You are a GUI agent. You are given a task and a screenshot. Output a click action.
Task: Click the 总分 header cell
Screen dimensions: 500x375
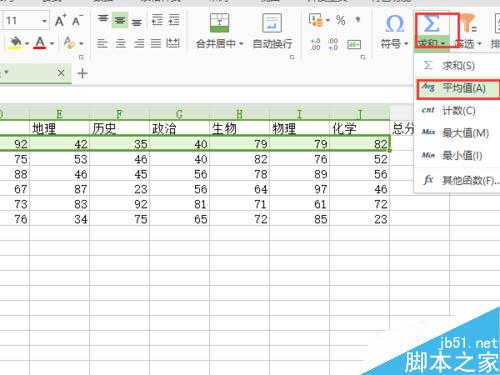403,128
